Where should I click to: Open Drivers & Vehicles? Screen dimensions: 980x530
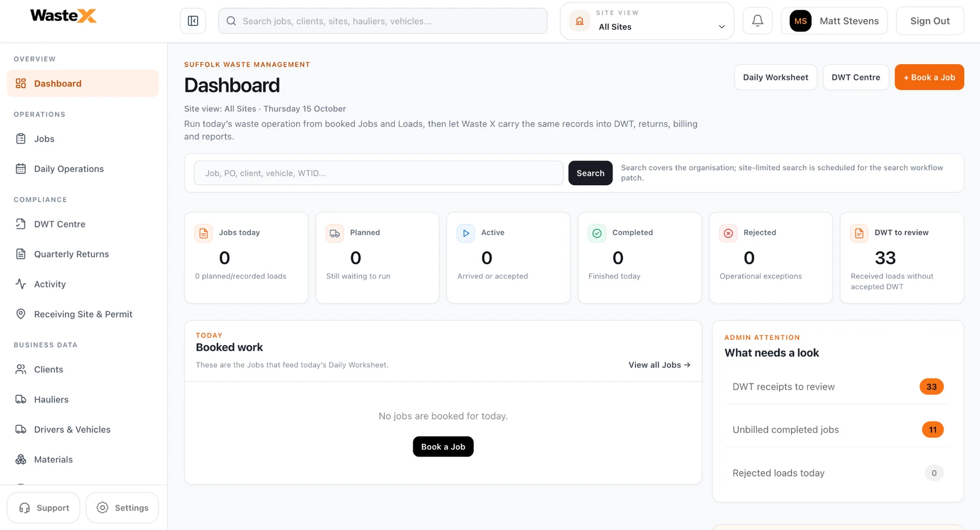[83, 429]
